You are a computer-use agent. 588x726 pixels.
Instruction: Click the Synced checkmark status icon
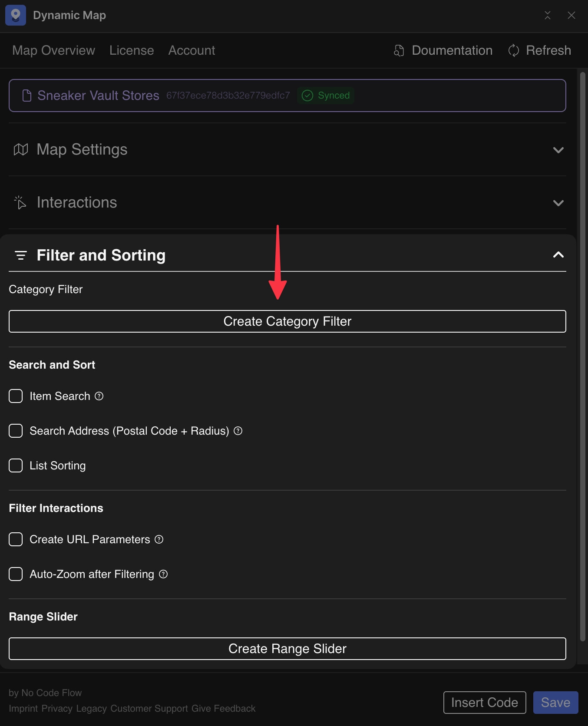(307, 96)
